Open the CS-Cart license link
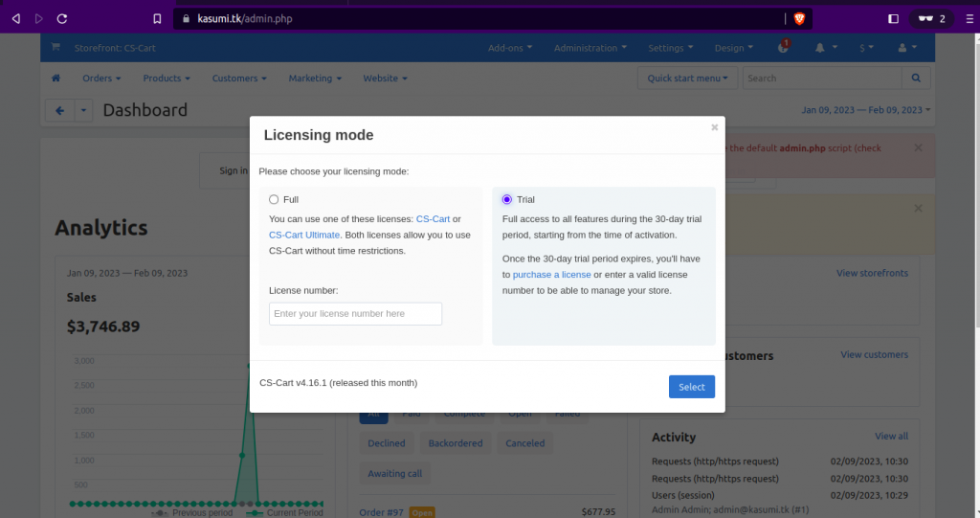Viewport: 980px width, 518px height. (x=434, y=219)
